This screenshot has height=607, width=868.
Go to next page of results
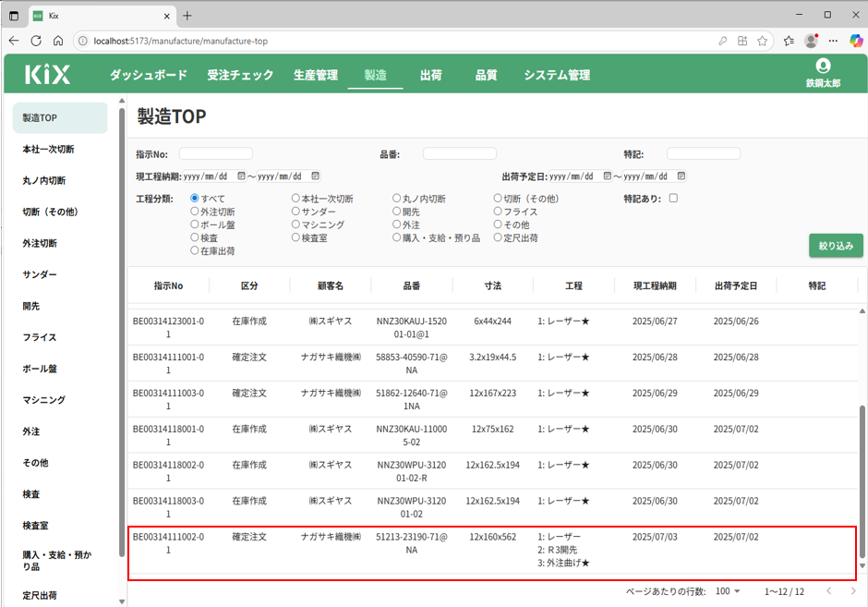853,591
